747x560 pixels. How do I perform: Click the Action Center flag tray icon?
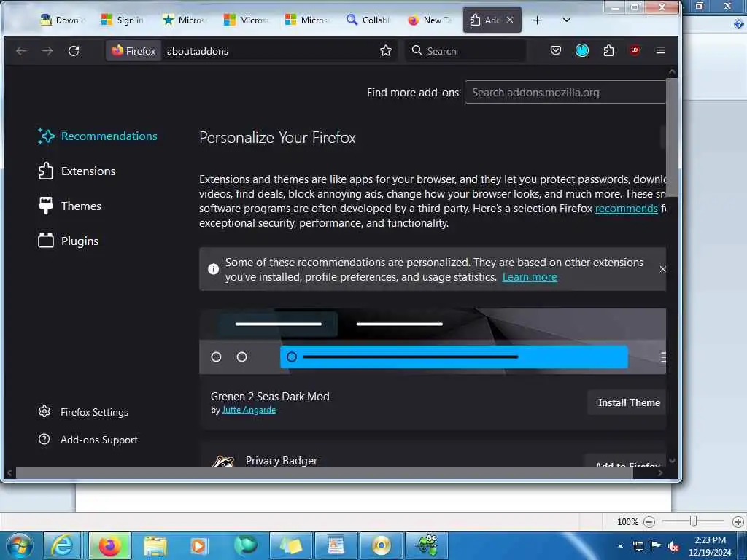(x=656, y=546)
